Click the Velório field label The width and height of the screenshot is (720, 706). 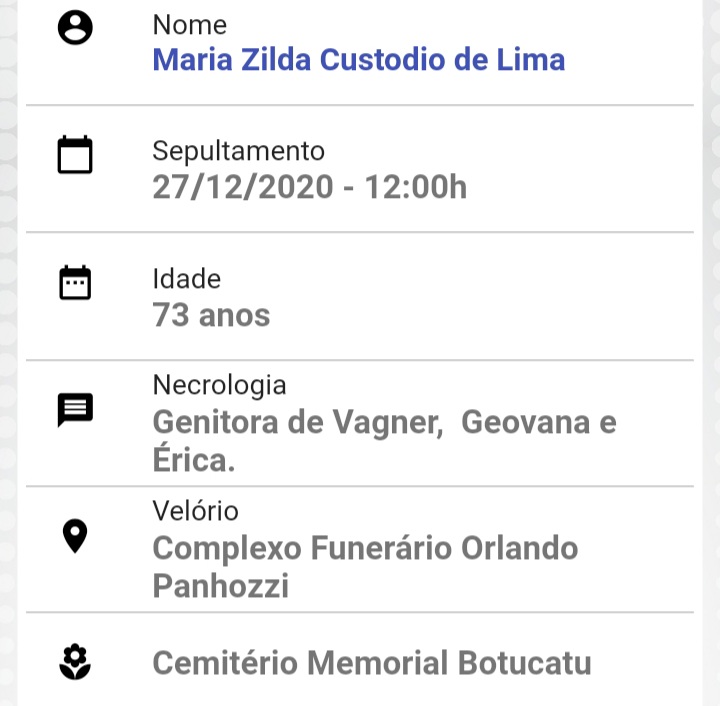pos(196,510)
